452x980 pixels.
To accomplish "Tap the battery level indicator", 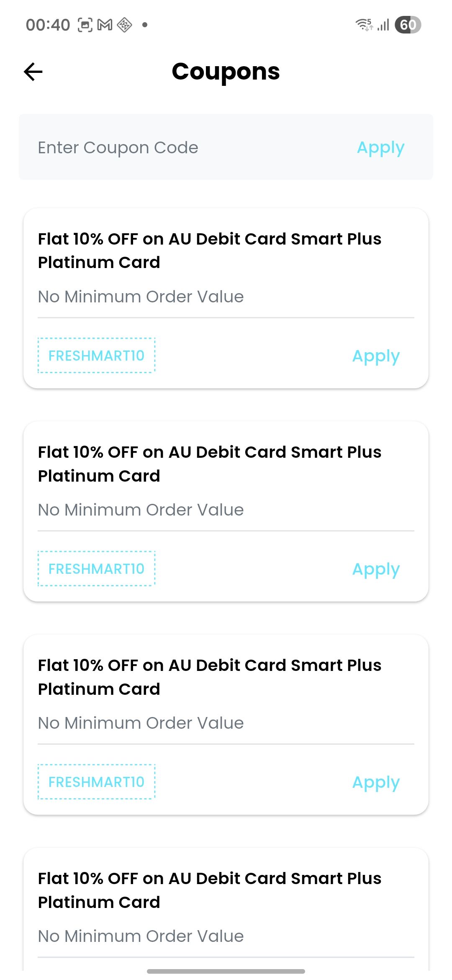I will click(408, 25).
